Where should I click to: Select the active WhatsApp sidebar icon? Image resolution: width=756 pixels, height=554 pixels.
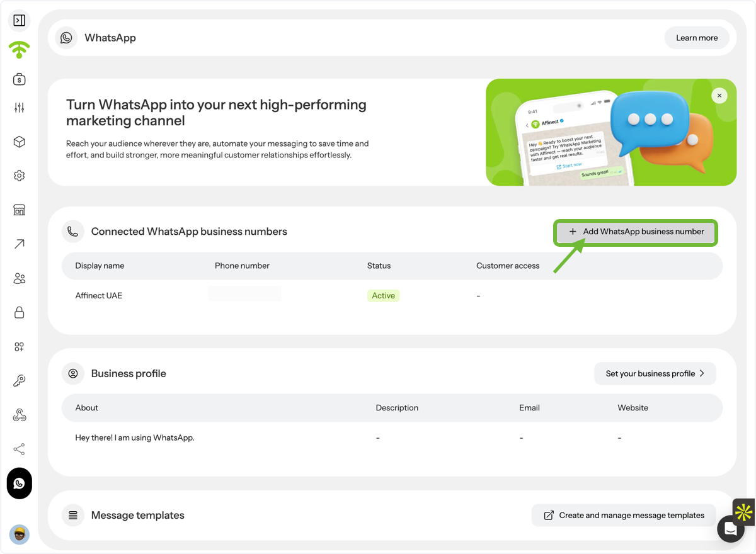tap(20, 483)
